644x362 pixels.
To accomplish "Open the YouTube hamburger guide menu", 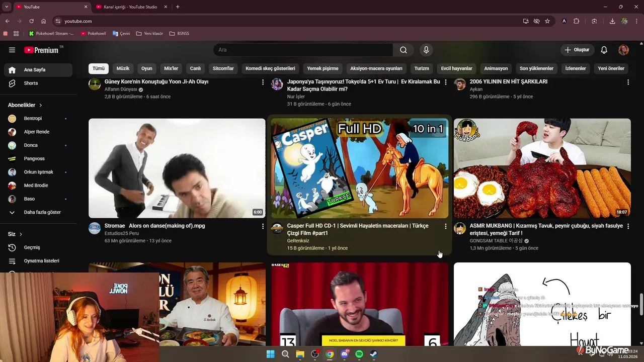I will click(12, 50).
